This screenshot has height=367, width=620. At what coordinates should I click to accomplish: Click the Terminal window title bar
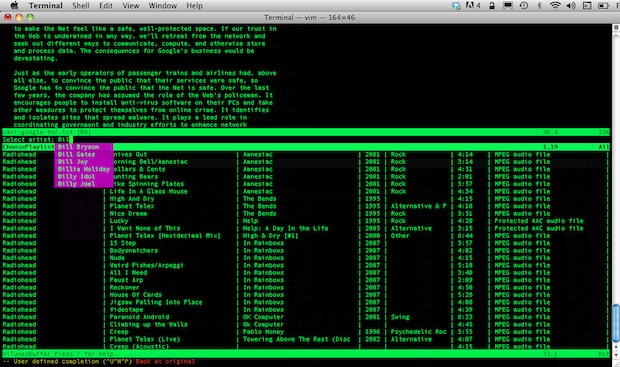click(310, 17)
